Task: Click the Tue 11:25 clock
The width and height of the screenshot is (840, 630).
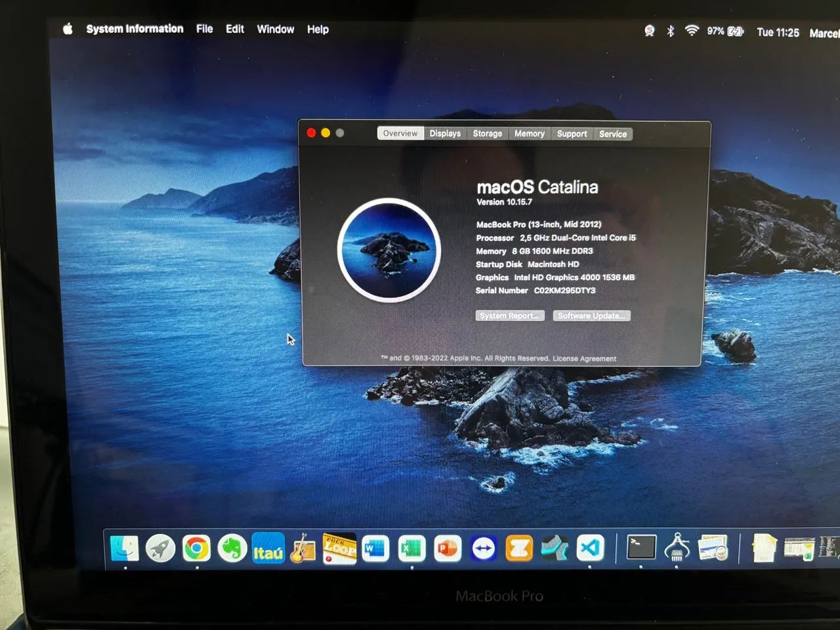Action: click(778, 32)
